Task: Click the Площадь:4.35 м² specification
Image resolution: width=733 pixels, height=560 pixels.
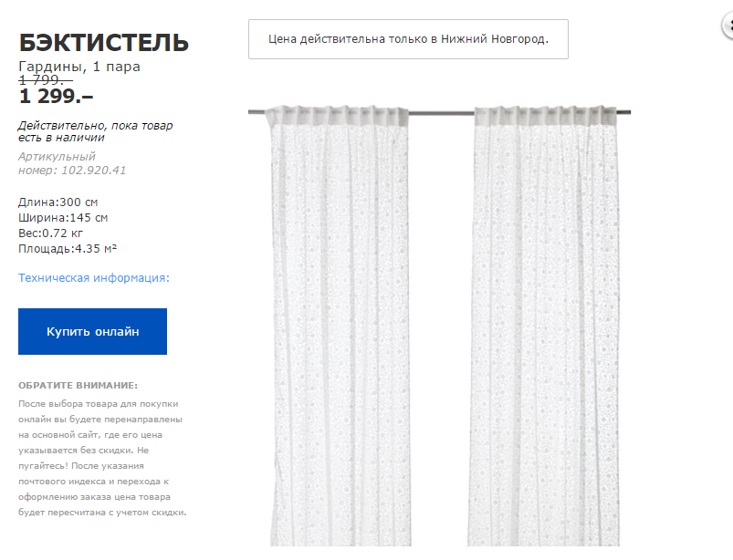Action: coord(68,248)
